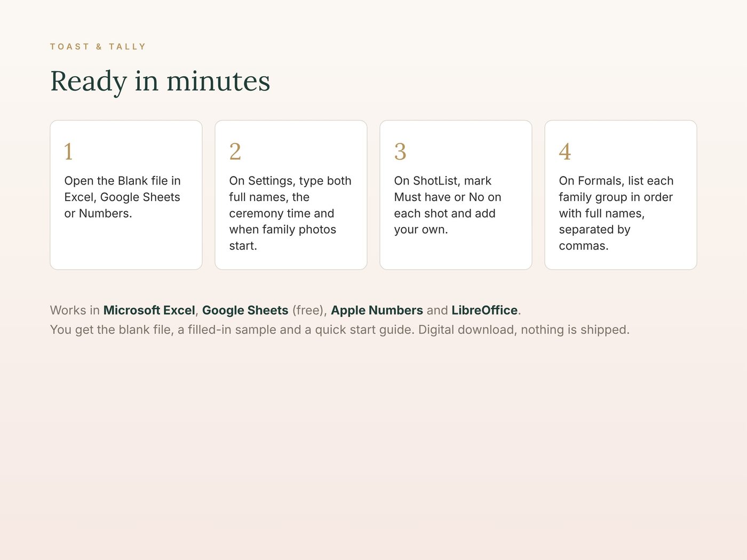747x560 pixels.
Task: Click the line starting 'You get the blank file'
Action: (340, 330)
